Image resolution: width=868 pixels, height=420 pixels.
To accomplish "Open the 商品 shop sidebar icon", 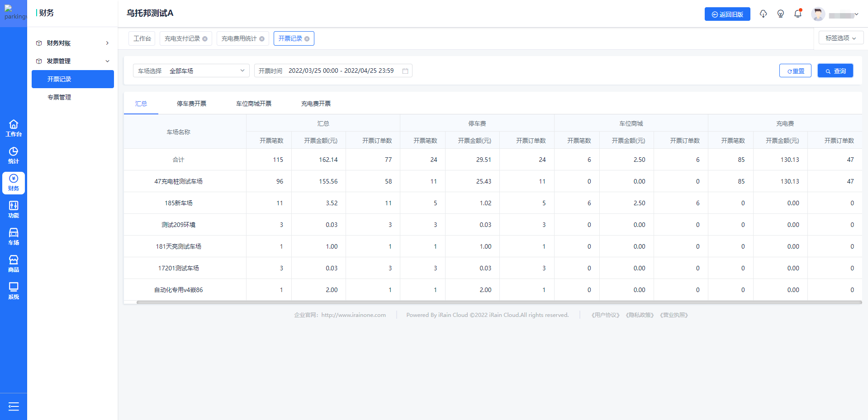I will (14, 264).
